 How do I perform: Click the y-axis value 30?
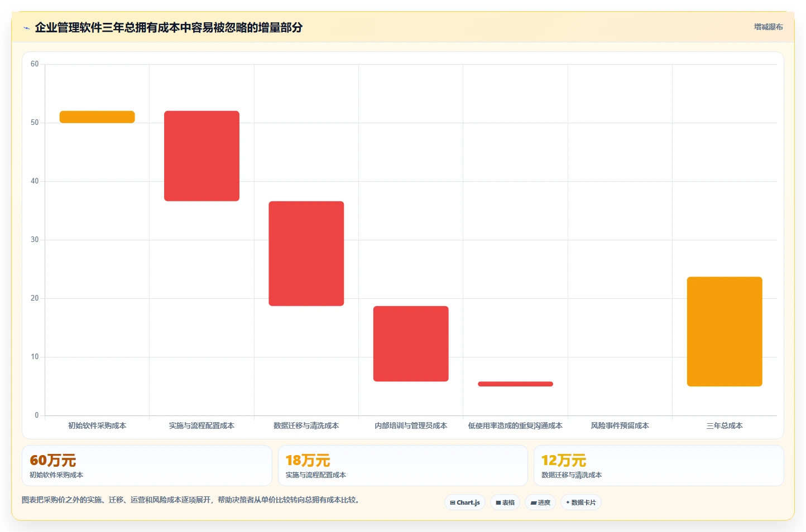pos(35,240)
